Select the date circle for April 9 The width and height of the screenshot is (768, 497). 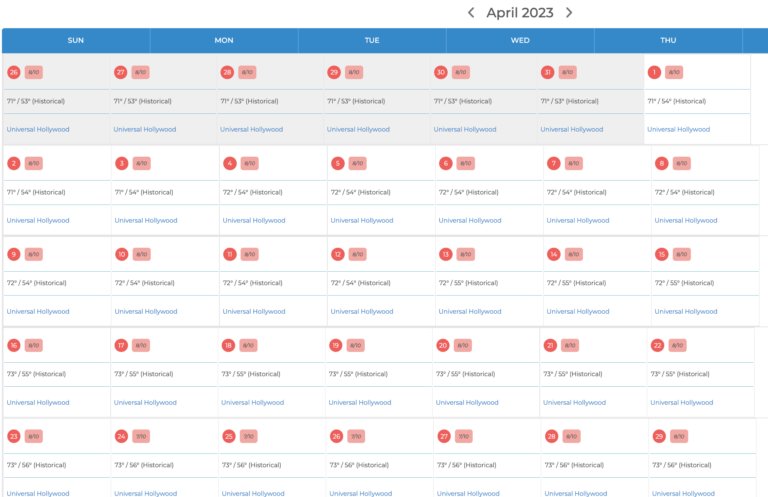pos(14,254)
